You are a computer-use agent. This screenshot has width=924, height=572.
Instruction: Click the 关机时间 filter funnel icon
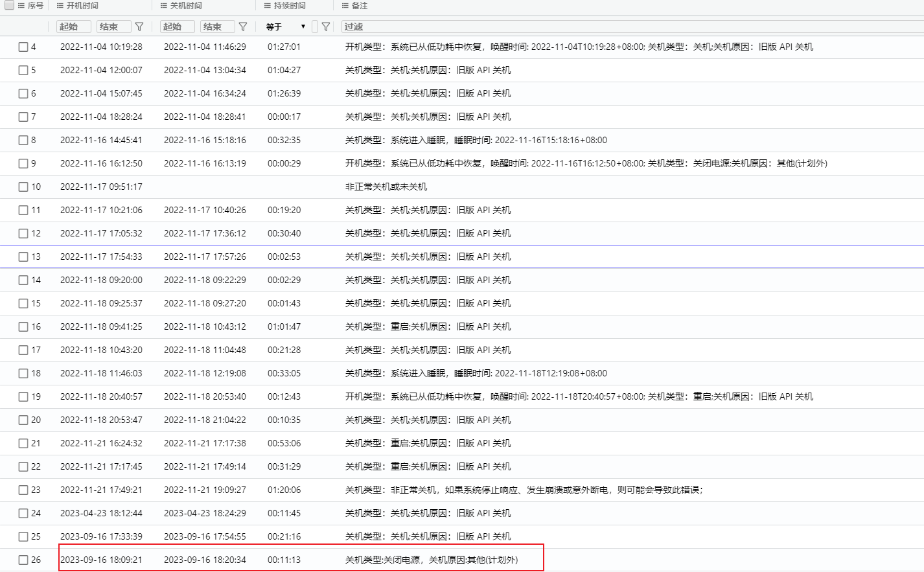(243, 27)
